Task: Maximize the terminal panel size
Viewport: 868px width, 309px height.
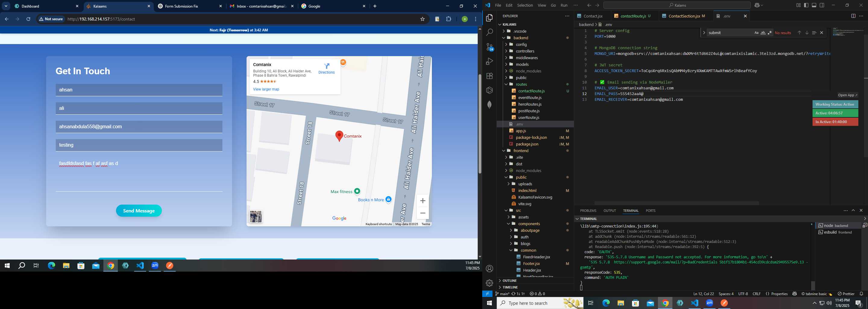Action: click(x=853, y=211)
